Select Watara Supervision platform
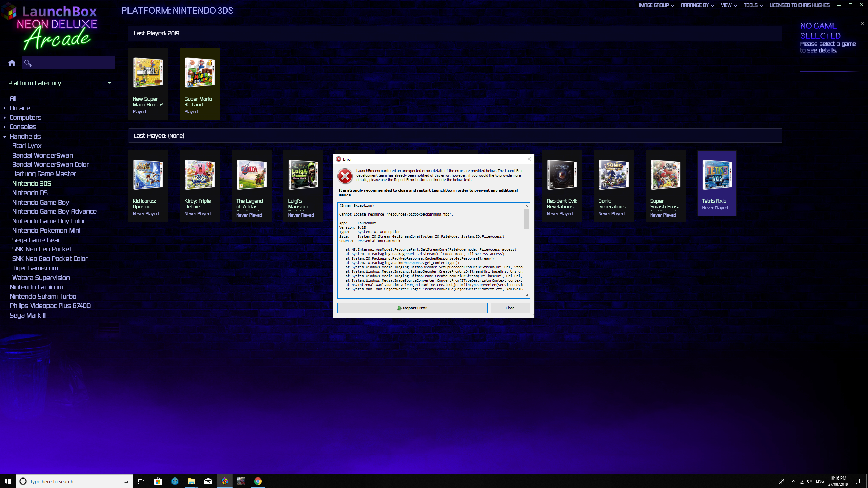 tap(41, 278)
